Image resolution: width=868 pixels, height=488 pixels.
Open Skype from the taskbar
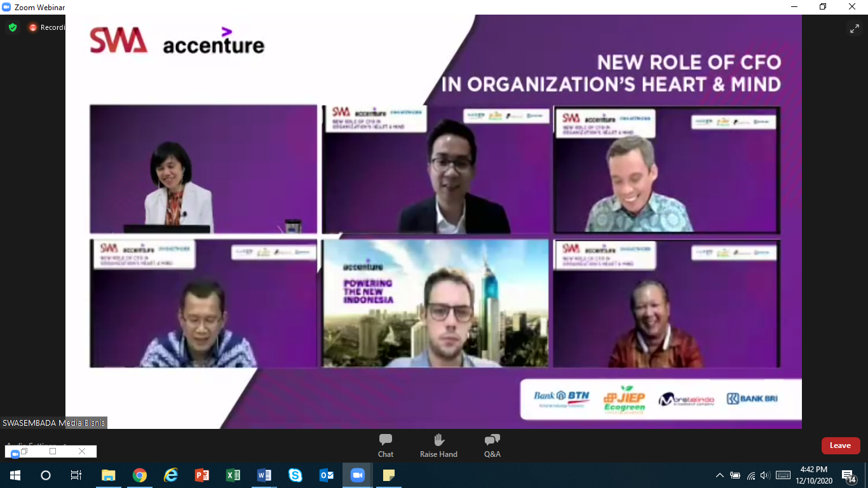click(x=295, y=475)
